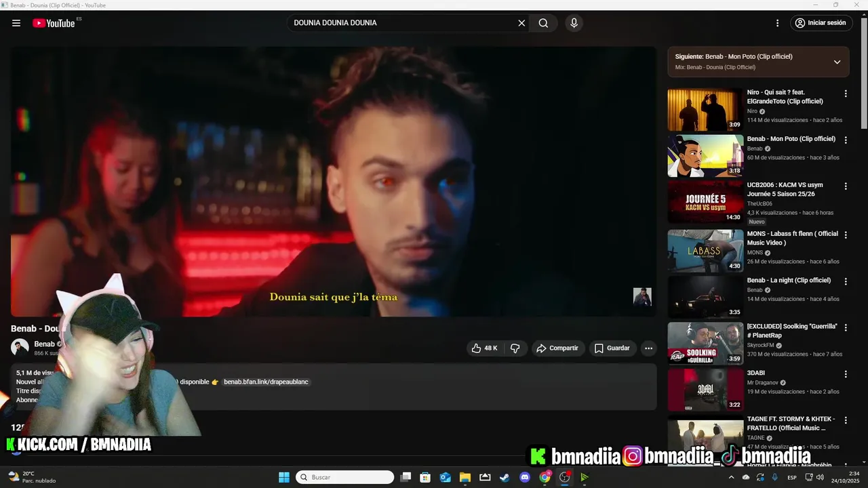Click the Mr Draganov channel name
Viewport: 868px width, 488px height.
tap(762, 382)
